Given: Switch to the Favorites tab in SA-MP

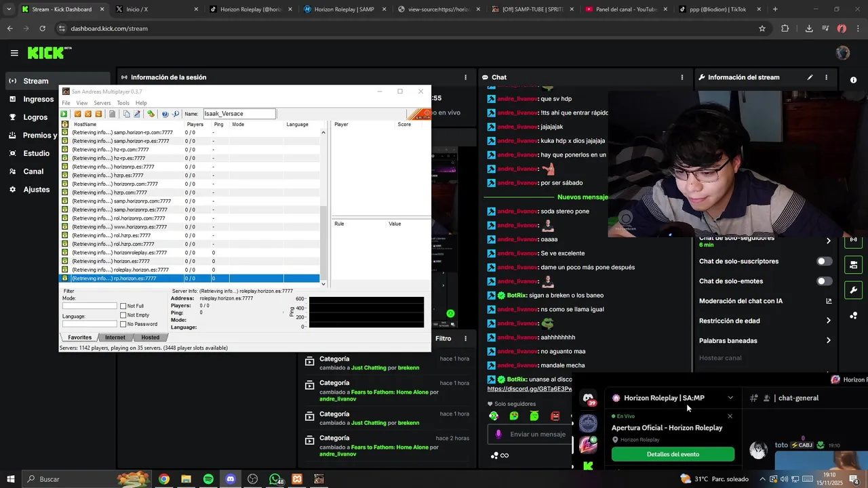Looking at the screenshot, I should pos(79,338).
